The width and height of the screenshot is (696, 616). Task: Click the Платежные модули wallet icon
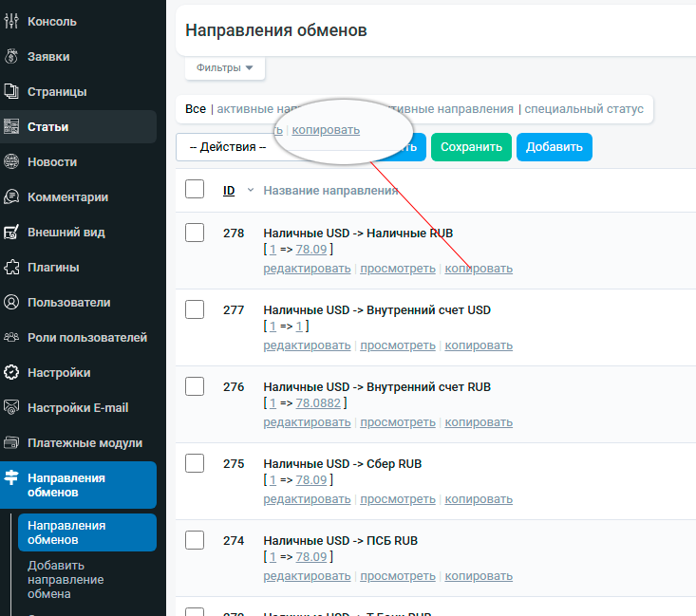point(11,442)
